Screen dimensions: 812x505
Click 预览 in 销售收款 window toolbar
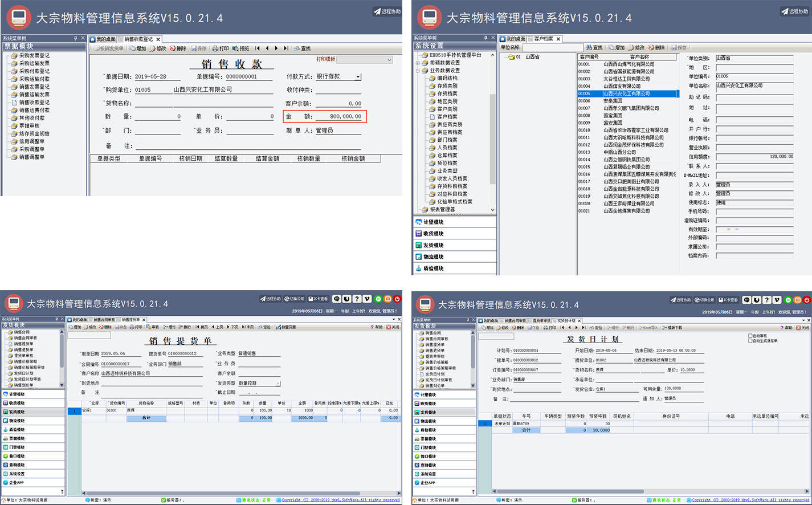coord(240,48)
